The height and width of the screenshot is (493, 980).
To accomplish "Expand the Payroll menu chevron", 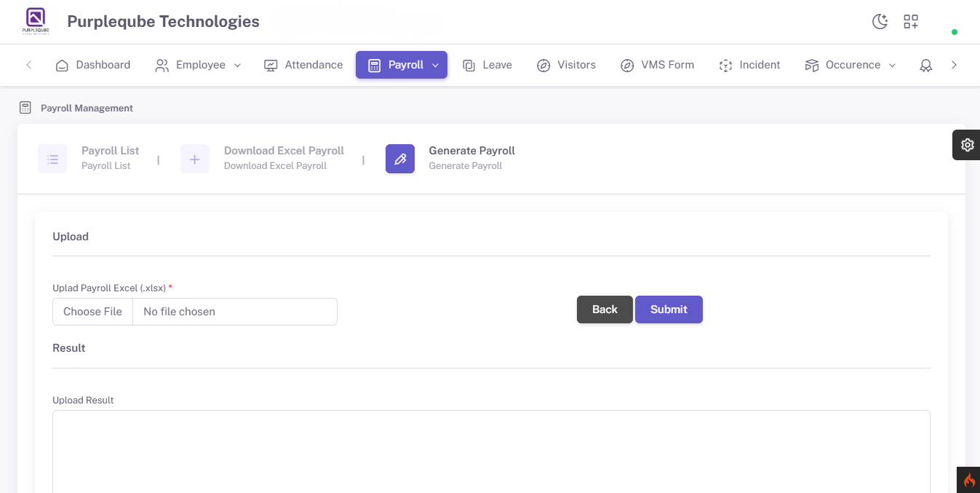I will [435, 66].
